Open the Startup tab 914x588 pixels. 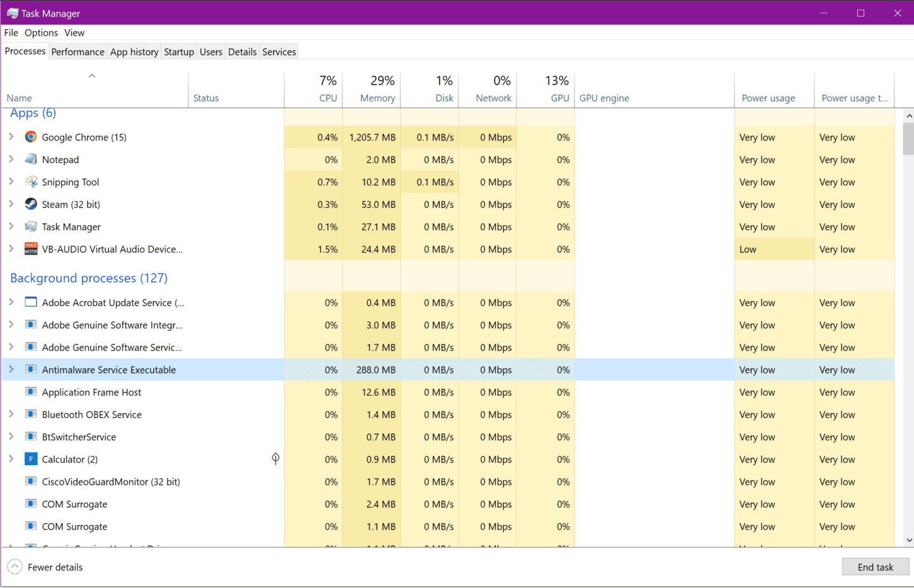pos(179,52)
